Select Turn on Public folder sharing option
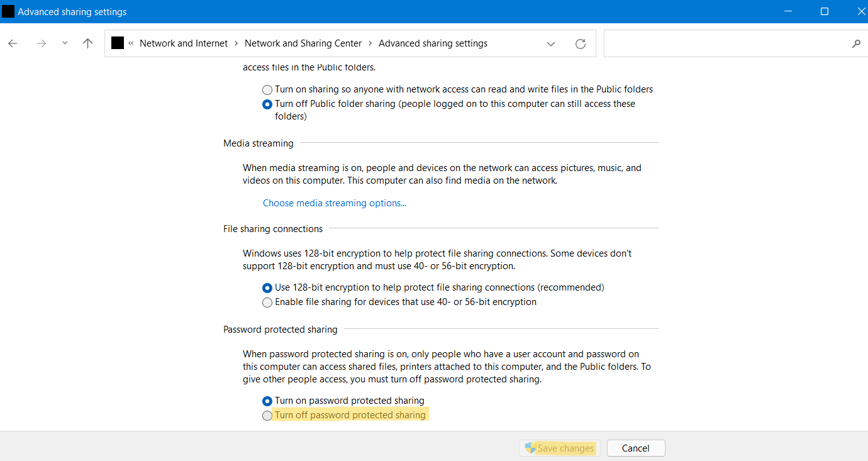 coord(267,90)
